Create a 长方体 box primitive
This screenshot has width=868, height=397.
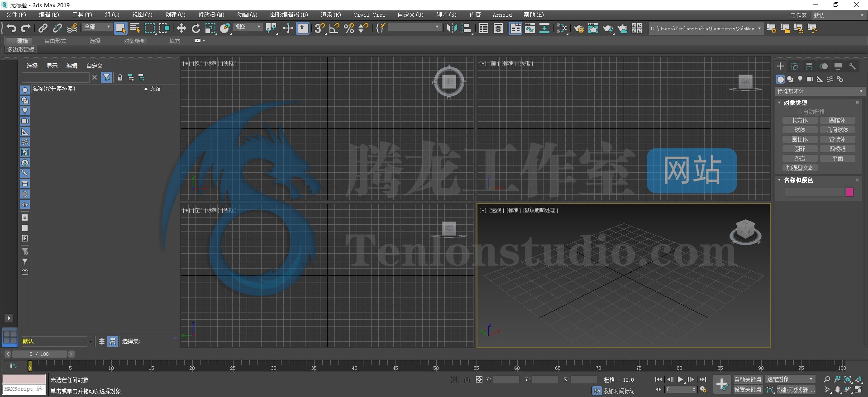click(x=800, y=120)
